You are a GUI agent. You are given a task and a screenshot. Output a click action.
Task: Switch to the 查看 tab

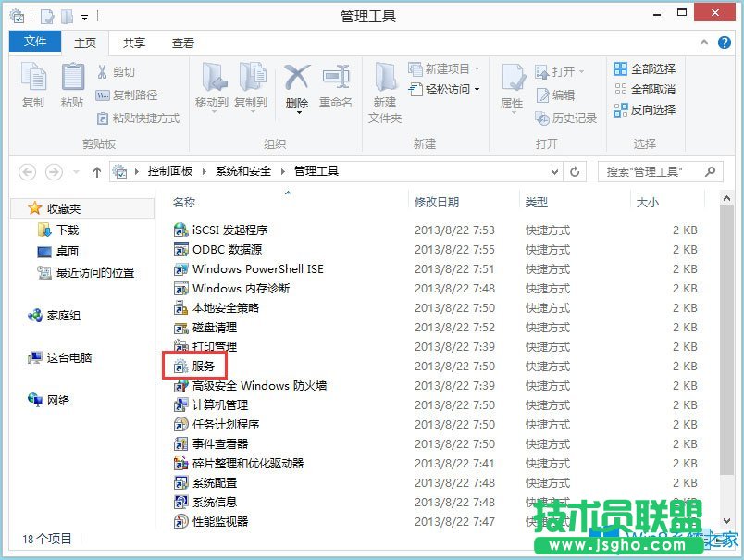(x=180, y=42)
